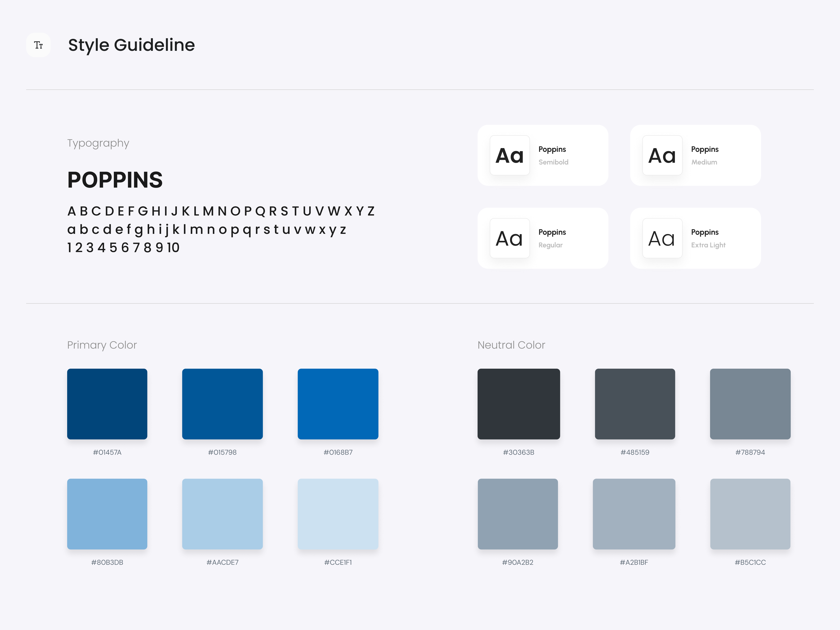The image size is (840, 630).
Task: Click the Tt typography icon
Action: coord(38,45)
